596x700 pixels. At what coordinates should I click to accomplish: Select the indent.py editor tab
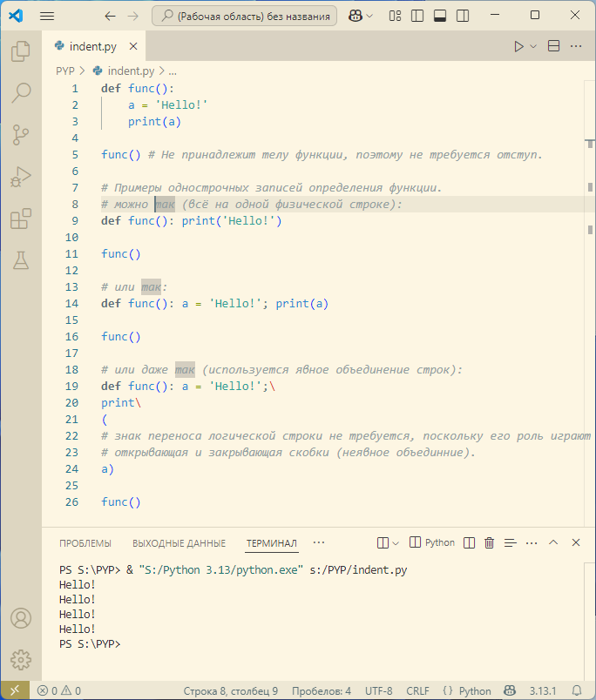point(93,46)
